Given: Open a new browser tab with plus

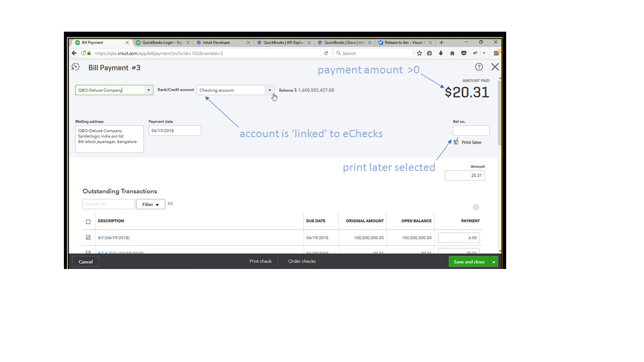Looking at the screenshot, I should tap(441, 43).
